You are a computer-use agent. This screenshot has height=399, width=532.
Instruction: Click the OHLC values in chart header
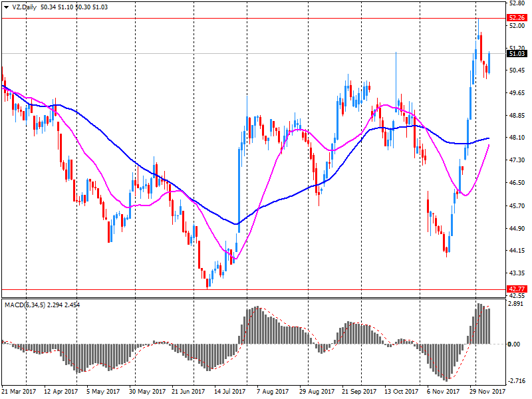pyautogui.click(x=74, y=5)
